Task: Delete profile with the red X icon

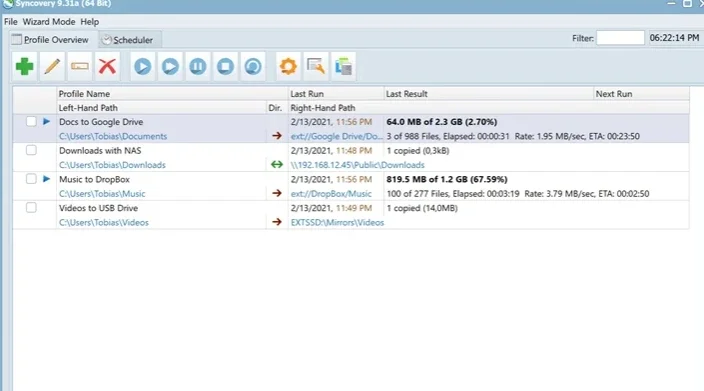Action: tap(107, 66)
